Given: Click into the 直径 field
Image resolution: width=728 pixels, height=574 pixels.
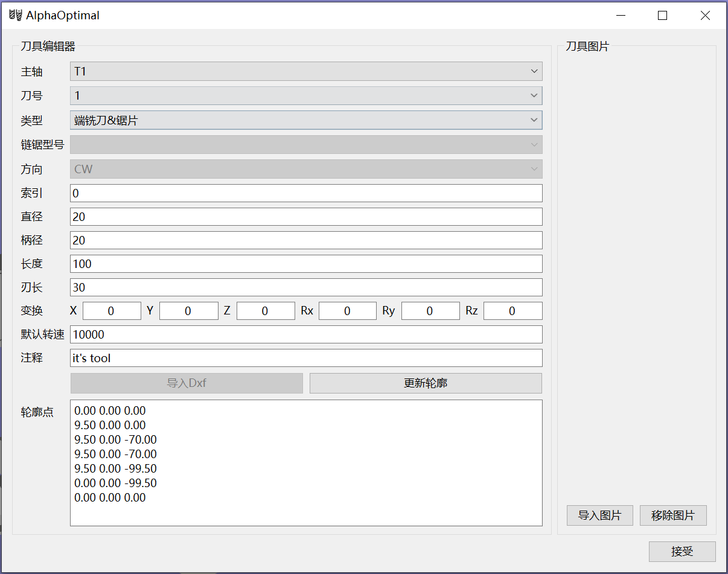Looking at the screenshot, I should click(x=306, y=217).
